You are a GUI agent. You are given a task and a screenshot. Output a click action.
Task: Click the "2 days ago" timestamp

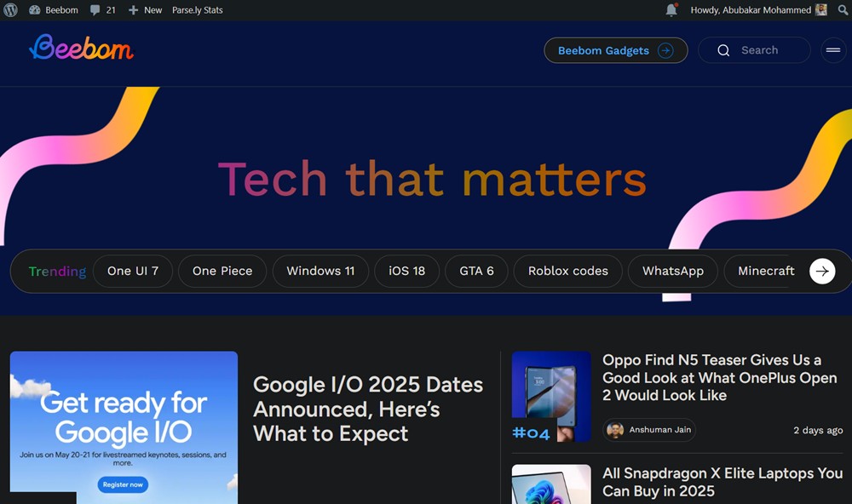(818, 430)
